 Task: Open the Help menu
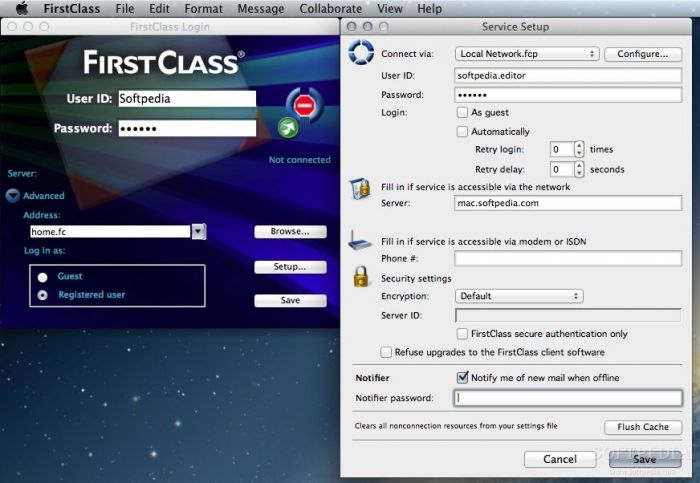(x=429, y=8)
